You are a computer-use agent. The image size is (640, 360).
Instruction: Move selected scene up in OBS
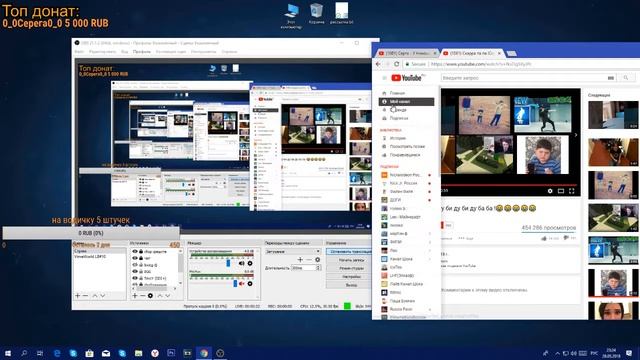point(95,296)
